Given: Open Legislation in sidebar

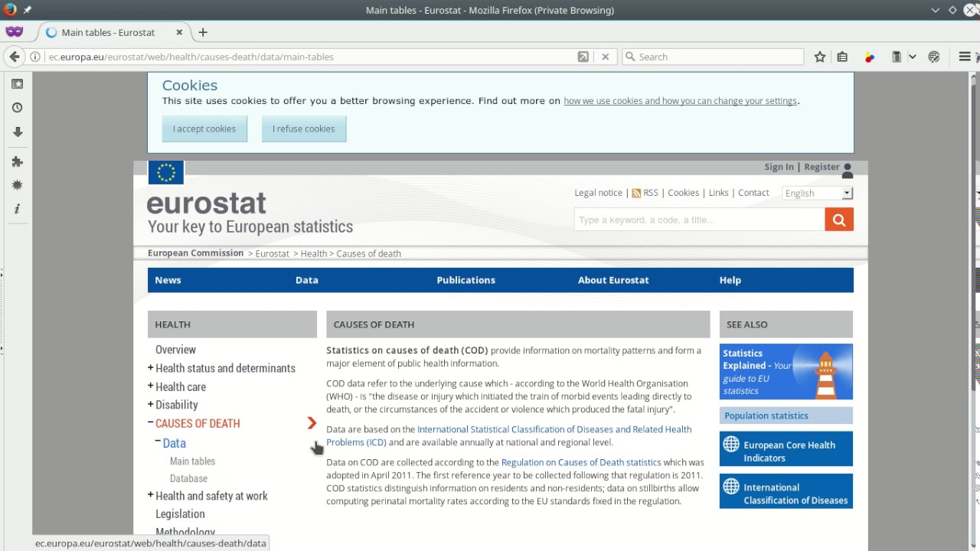Looking at the screenshot, I should [x=180, y=514].
